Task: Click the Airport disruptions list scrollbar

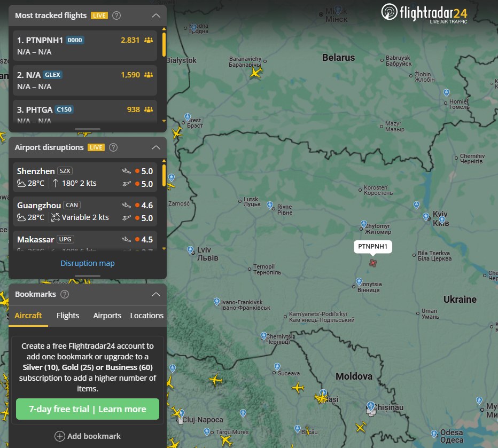Action: point(164,175)
